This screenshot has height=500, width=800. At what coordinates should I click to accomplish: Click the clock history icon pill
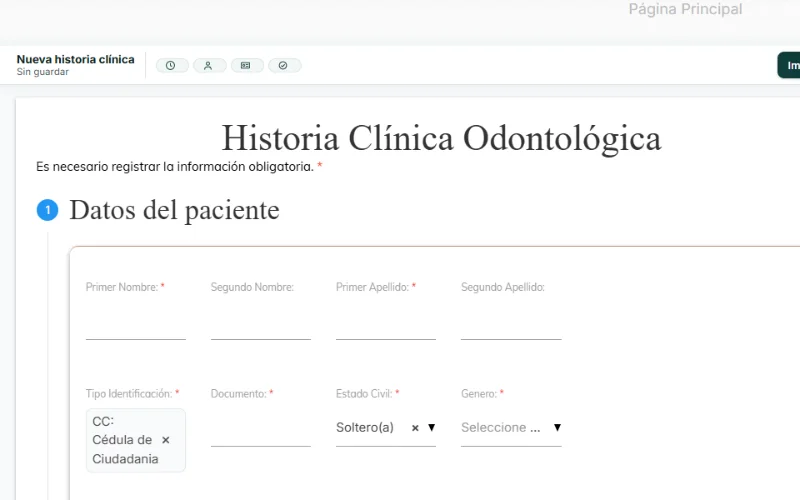pyautogui.click(x=172, y=65)
